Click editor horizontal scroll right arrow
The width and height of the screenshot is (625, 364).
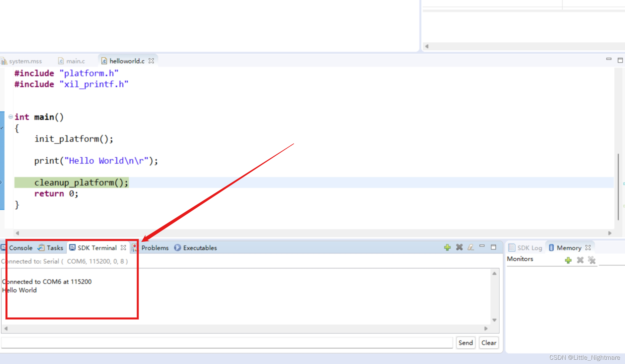[x=610, y=233]
